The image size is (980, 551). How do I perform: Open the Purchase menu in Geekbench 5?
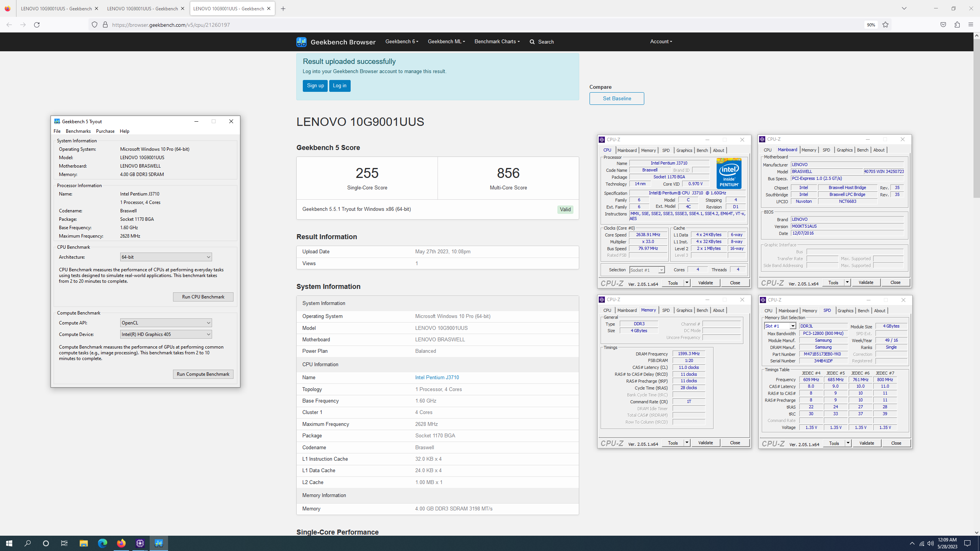(105, 131)
